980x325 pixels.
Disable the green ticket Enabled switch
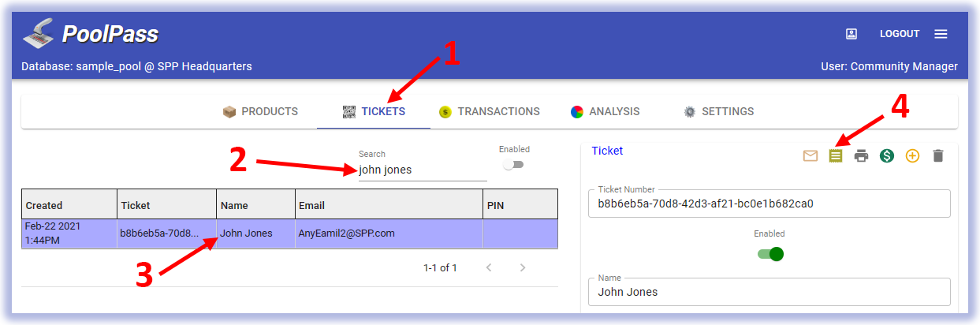coord(770,254)
